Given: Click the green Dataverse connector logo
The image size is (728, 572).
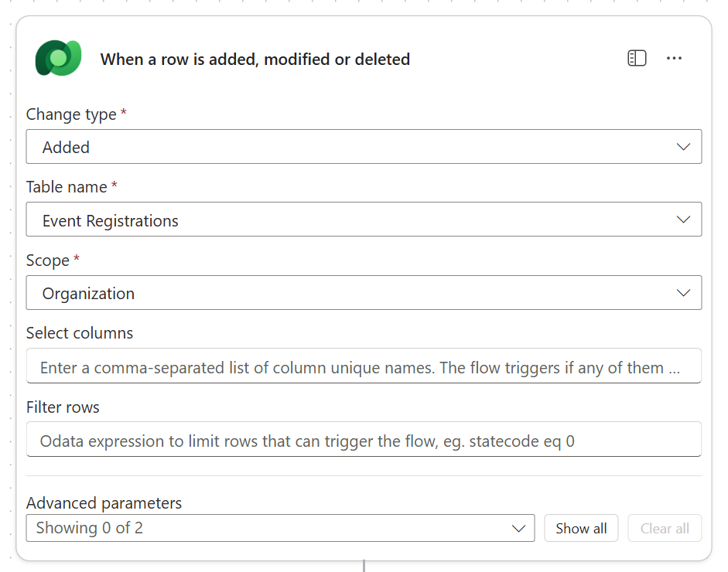Looking at the screenshot, I should point(58,59).
